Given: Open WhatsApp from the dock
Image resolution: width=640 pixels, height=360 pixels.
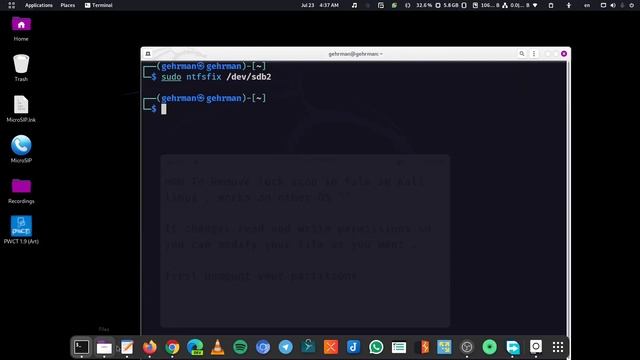Looking at the screenshot, I should click(x=376, y=347).
